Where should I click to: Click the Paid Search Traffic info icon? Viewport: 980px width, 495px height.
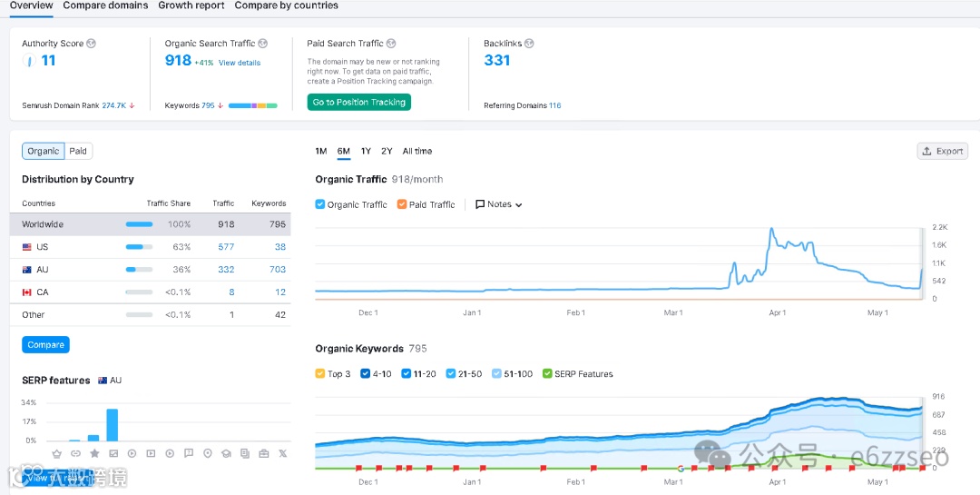coord(390,44)
